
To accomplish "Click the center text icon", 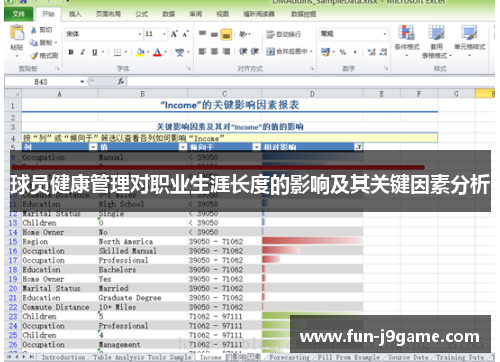I will pyautogui.click(x=214, y=51).
